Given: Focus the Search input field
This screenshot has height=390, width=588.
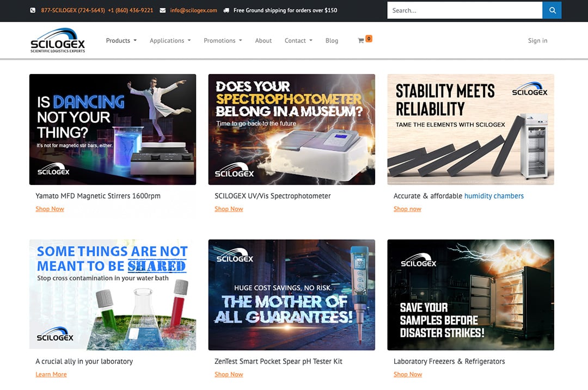Looking at the screenshot, I should (464, 10).
